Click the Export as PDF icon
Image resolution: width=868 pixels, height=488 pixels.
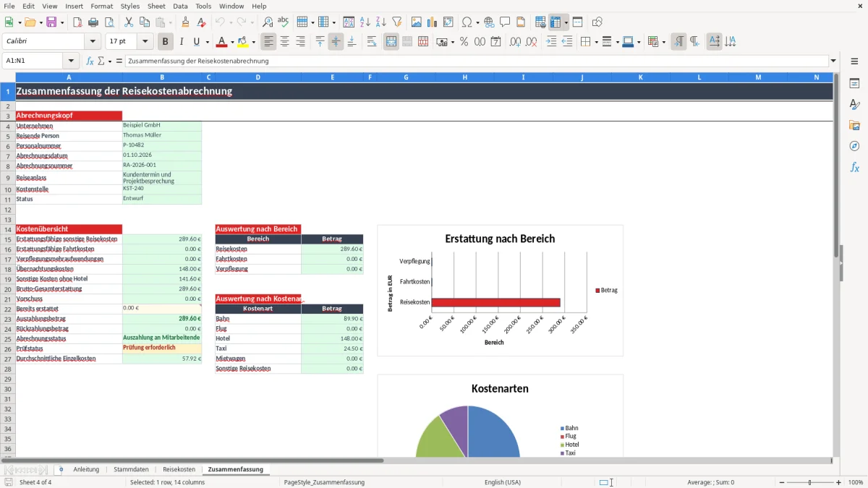(77, 22)
